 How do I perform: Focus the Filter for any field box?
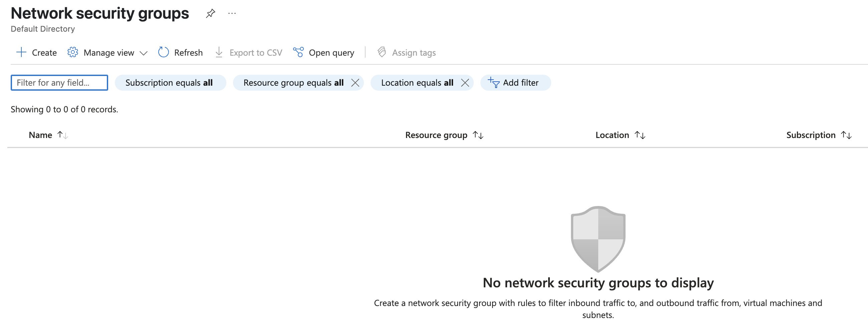pyautogui.click(x=59, y=83)
